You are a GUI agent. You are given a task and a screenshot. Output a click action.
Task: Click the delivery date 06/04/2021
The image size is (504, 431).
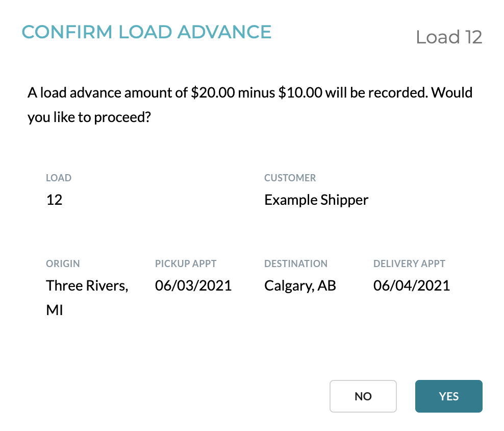[x=412, y=286]
